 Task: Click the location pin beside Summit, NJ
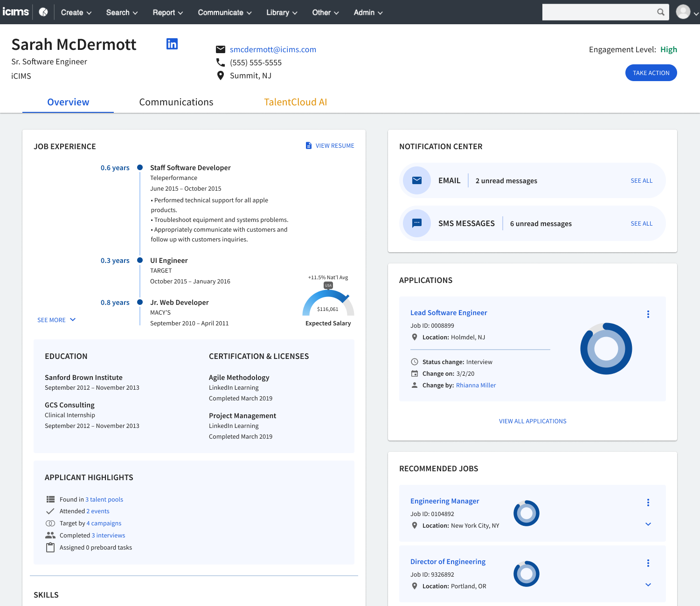[x=221, y=76]
